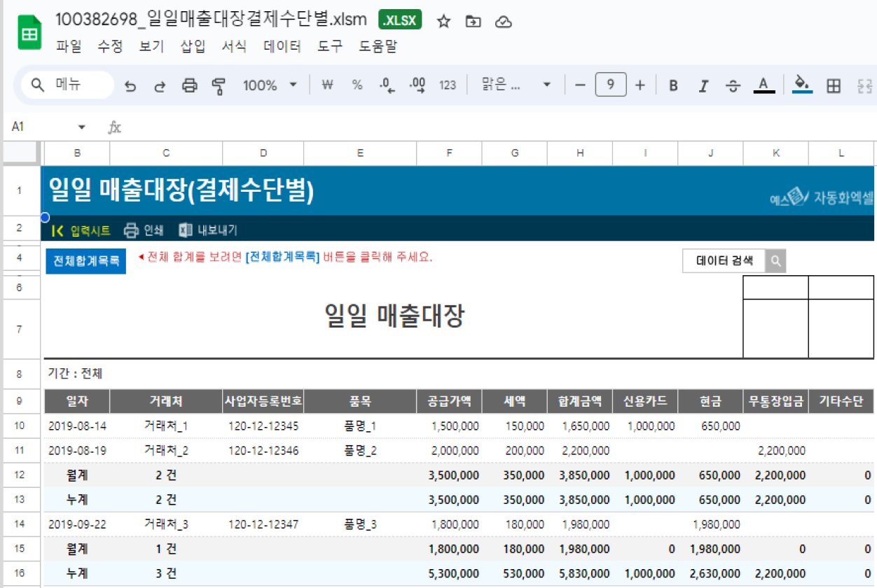The width and height of the screenshot is (877, 588).
Task: Click the 예스 자동화엑셀 logo
Action: pos(821,198)
